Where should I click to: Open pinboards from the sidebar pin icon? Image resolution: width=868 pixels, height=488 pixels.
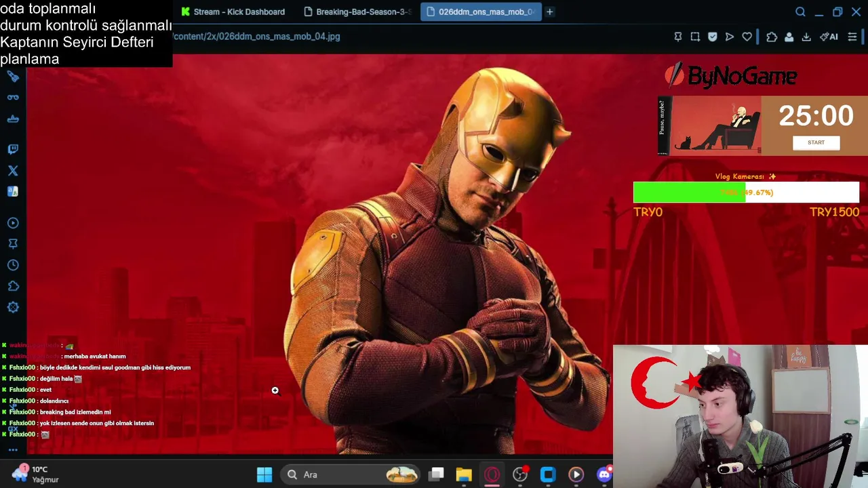coord(13,244)
